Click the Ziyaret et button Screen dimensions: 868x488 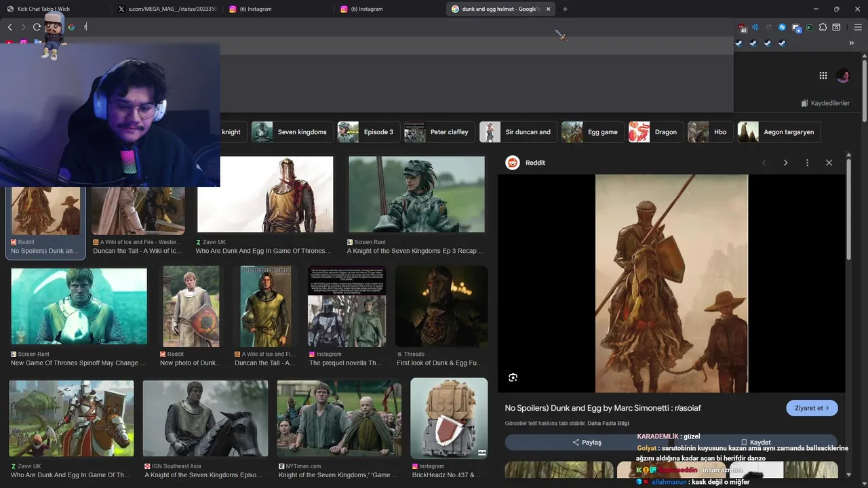coord(812,408)
